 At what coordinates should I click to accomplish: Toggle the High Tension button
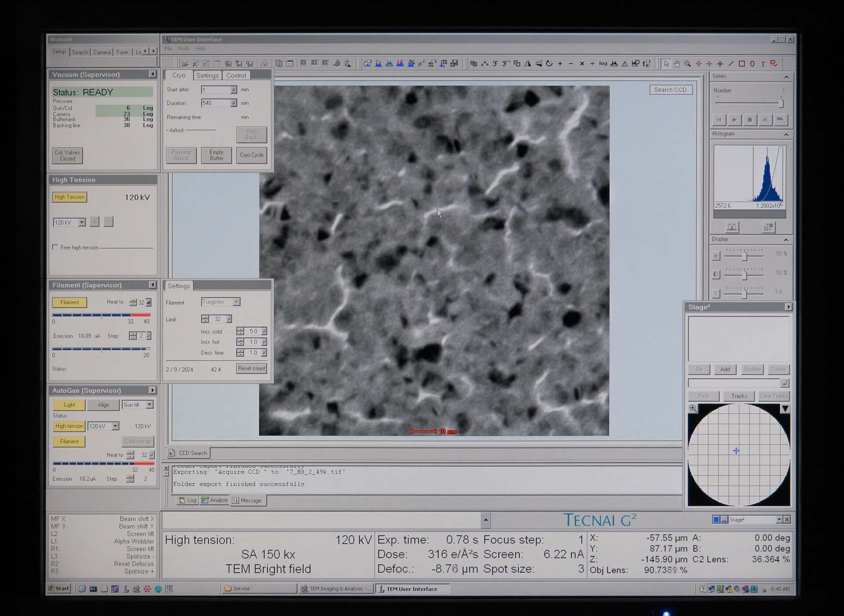click(x=69, y=197)
